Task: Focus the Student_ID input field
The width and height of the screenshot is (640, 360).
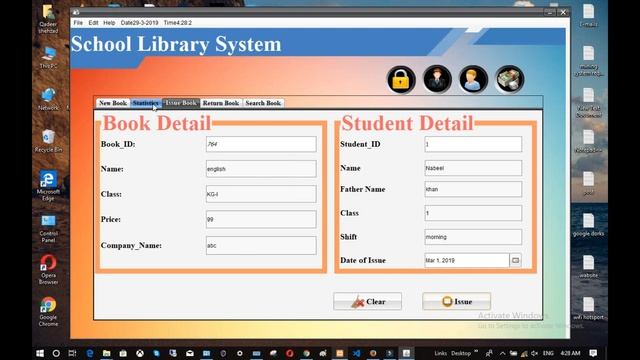Action: pyautogui.click(x=473, y=144)
